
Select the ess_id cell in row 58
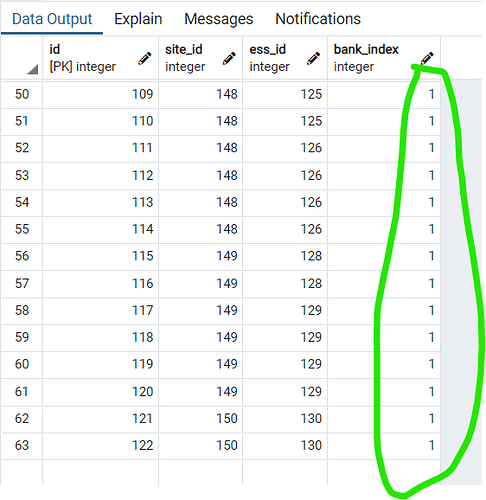click(285, 310)
